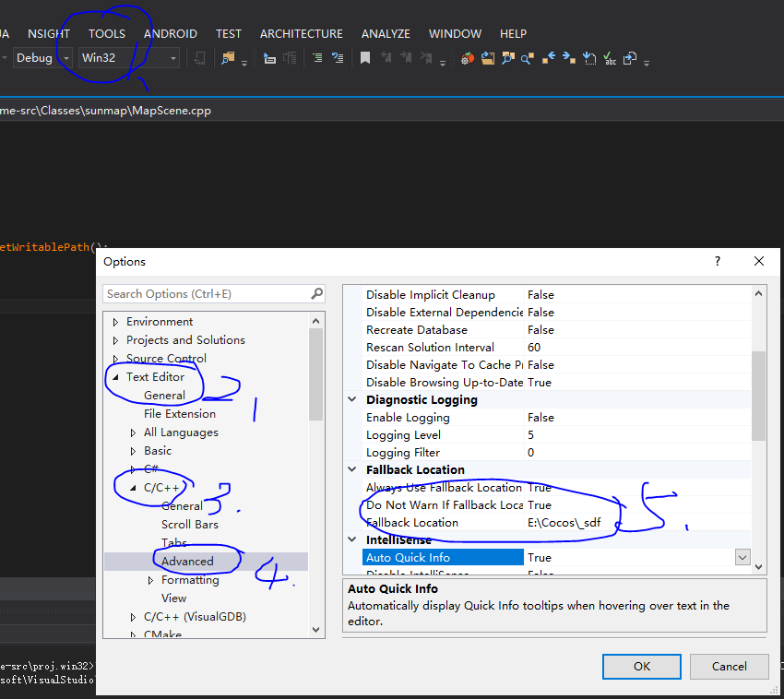Open the WINDOW menu
The width and height of the screenshot is (784, 699).
455,33
